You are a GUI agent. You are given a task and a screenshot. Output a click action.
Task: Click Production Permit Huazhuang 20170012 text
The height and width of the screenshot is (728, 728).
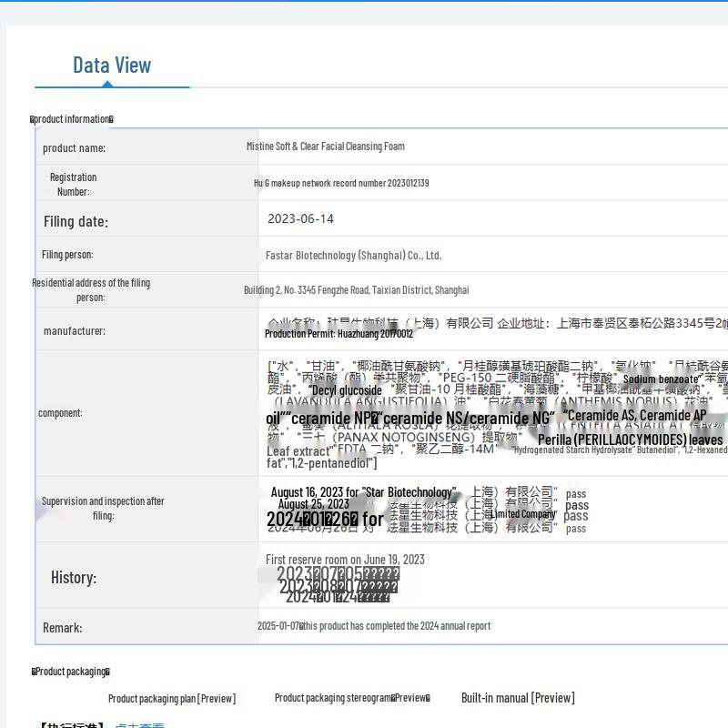tap(339, 334)
